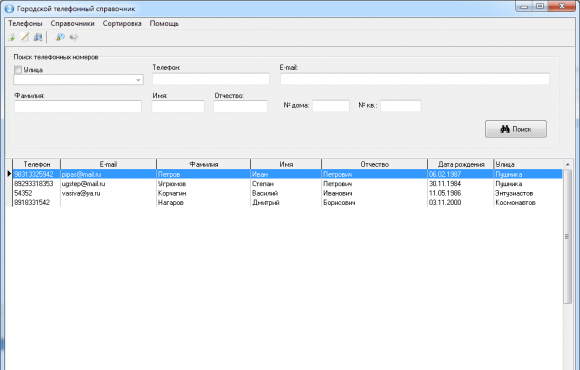The height and width of the screenshot is (370, 580).
Task: Click into the № дома input field
Action: click(x=331, y=106)
